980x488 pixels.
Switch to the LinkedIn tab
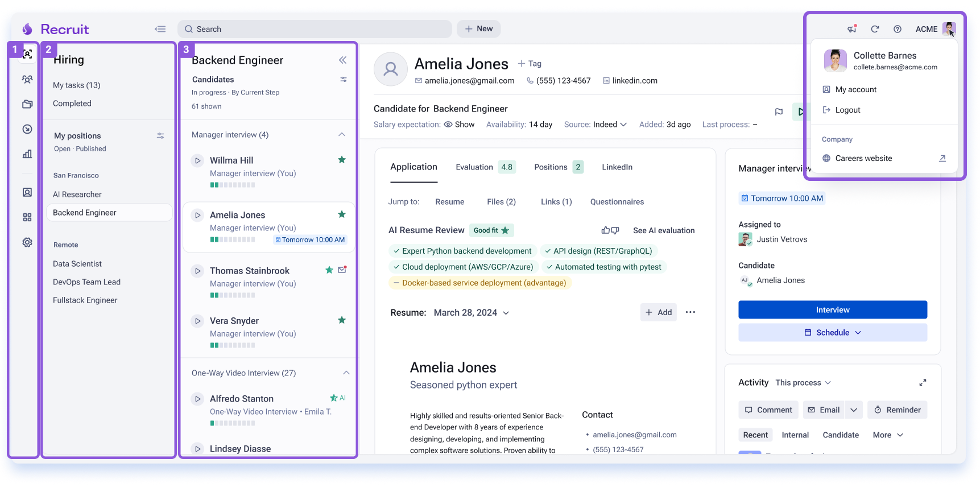point(617,167)
